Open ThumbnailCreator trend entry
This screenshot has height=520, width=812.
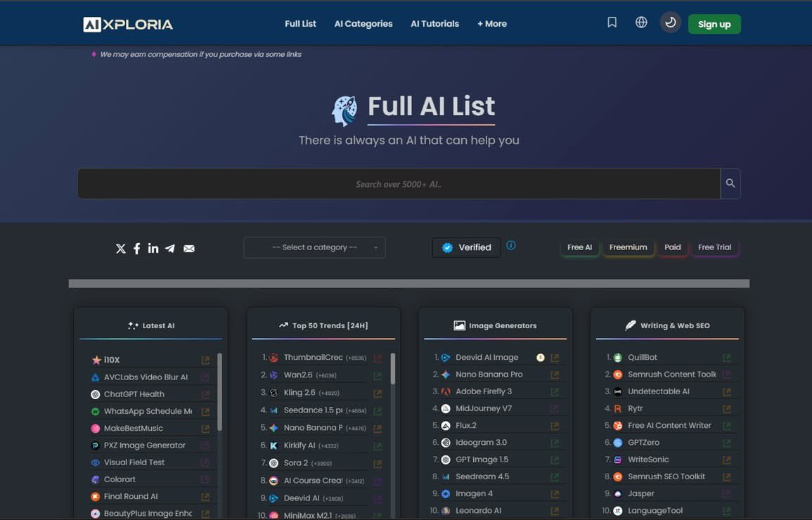[x=313, y=357]
